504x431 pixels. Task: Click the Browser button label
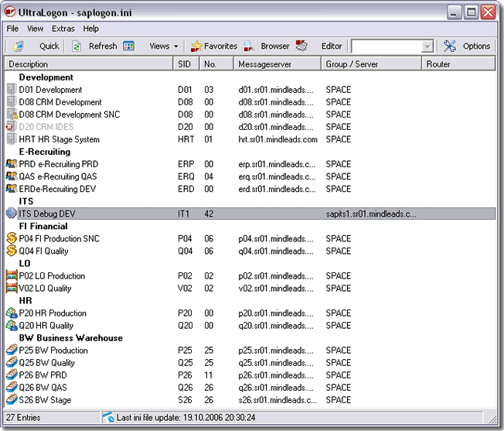275,46
